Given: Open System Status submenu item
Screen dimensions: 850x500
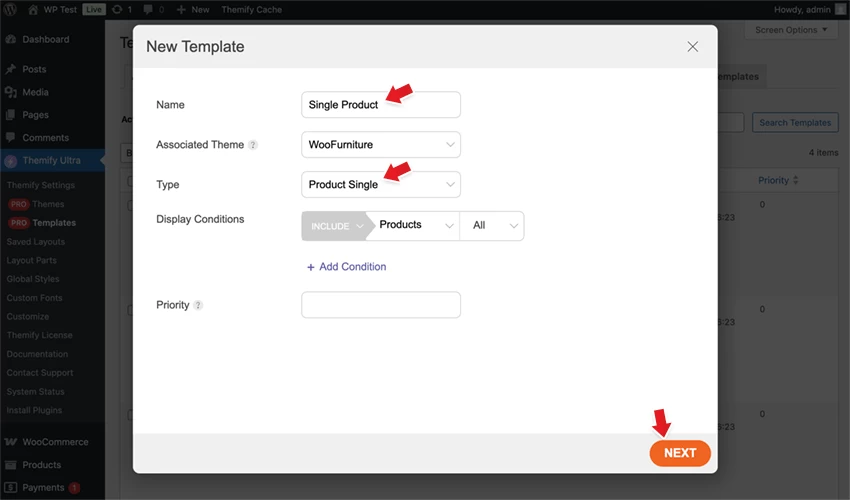Looking at the screenshot, I should click(35, 392).
